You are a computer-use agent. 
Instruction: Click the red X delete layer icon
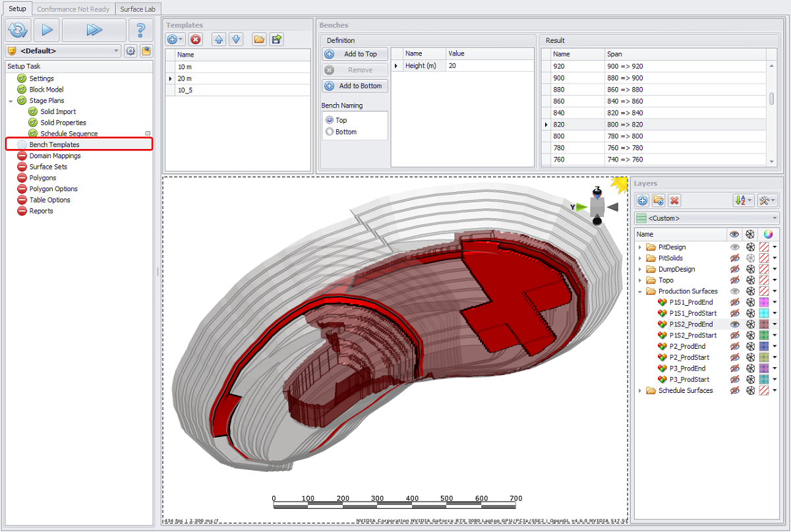tap(674, 200)
